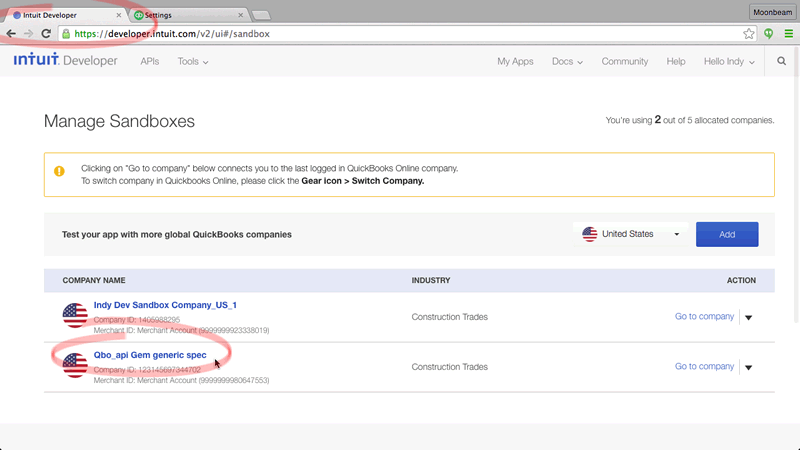Click the flag icon for Indy Dev Sandbox Company_US_1

point(75,315)
